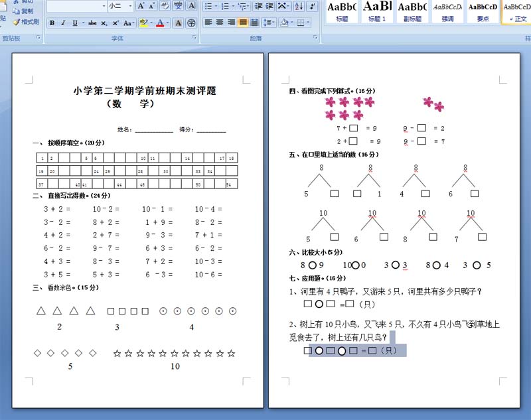Image resolution: width=531 pixels, height=420 pixels.
Task: Center the text
Action: tap(220, 23)
